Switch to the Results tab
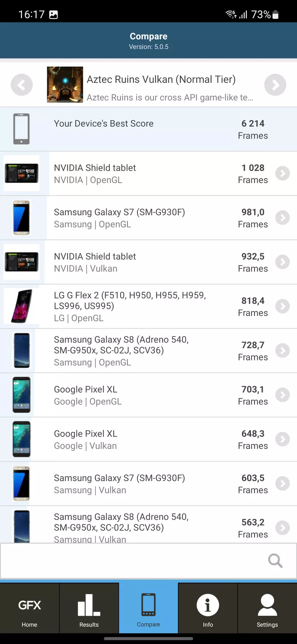This screenshot has width=297, height=644. pos(89,609)
